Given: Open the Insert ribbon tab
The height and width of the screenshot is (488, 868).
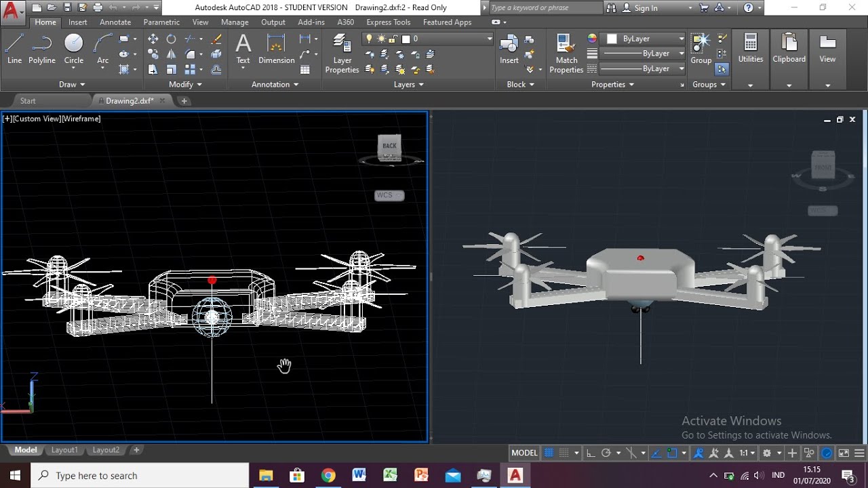Looking at the screenshot, I should (x=77, y=22).
